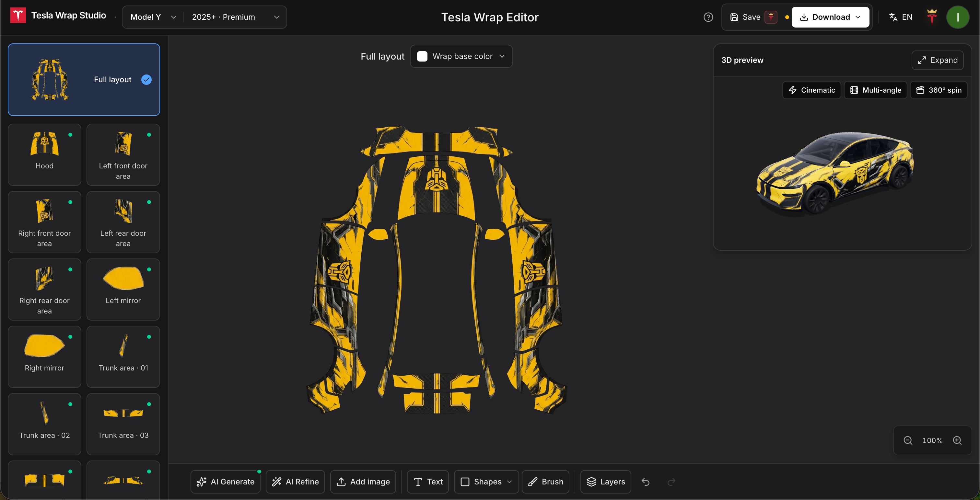The width and height of the screenshot is (980, 500).
Task: Open the green user avatar menu
Action: [x=958, y=17]
